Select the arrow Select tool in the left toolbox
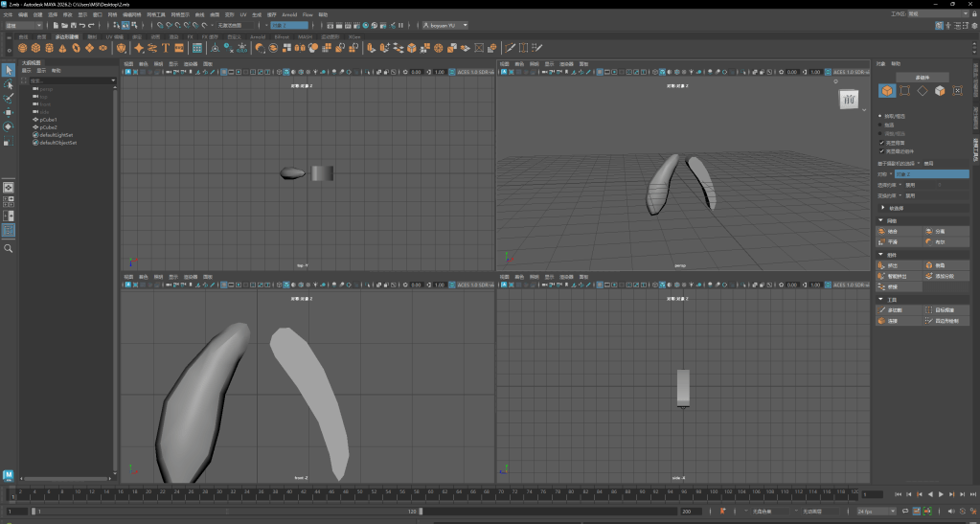 (x=9, y=70)
